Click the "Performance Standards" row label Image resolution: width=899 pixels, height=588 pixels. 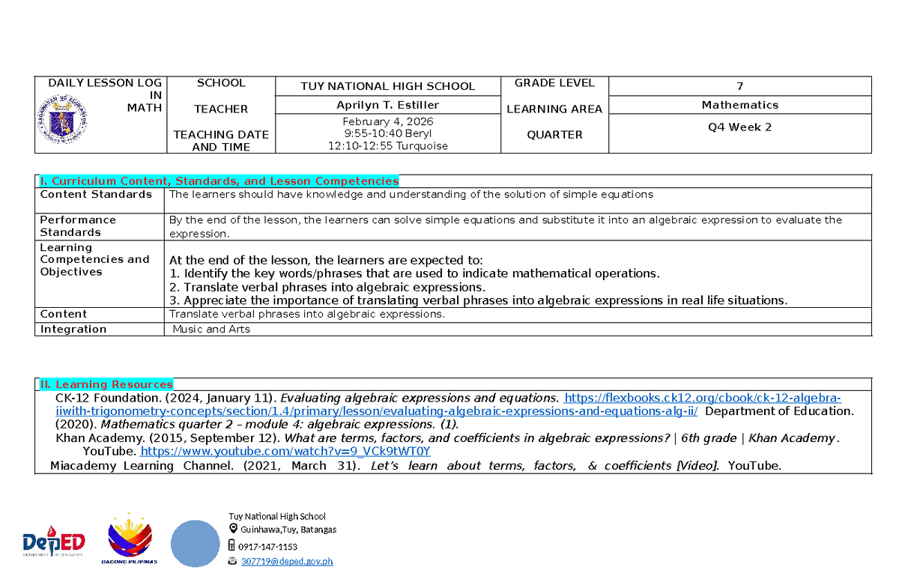point(78,226)
